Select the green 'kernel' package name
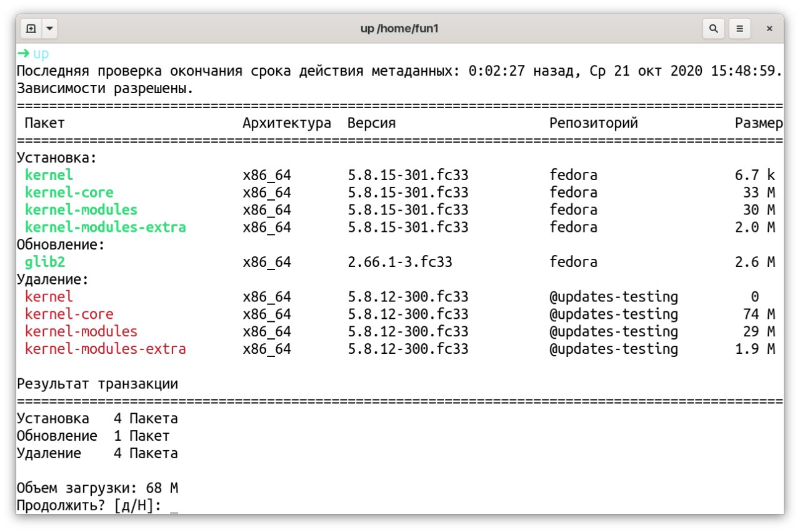Viewport: 800px width, 532px height. coord(49,175)
